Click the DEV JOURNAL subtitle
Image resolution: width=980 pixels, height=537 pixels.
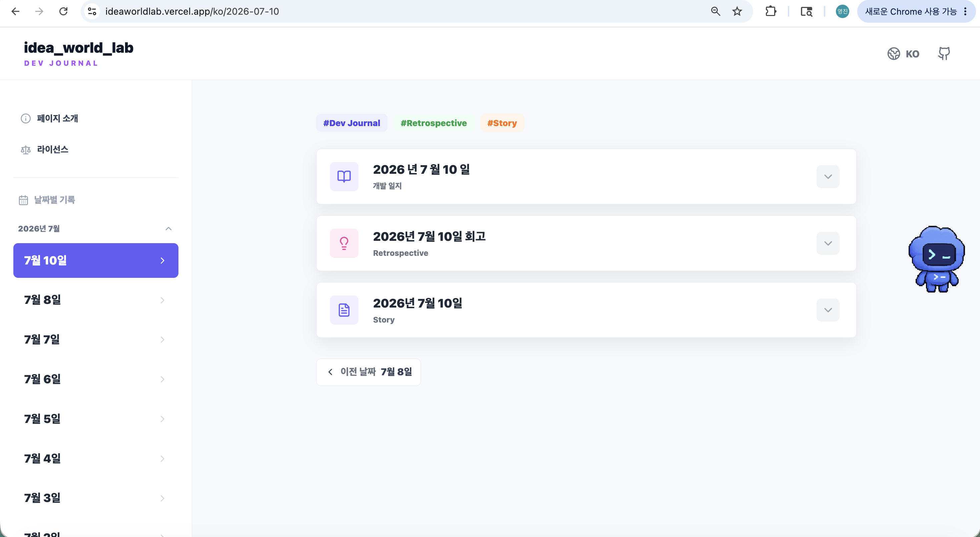click(x=61, y=63)
